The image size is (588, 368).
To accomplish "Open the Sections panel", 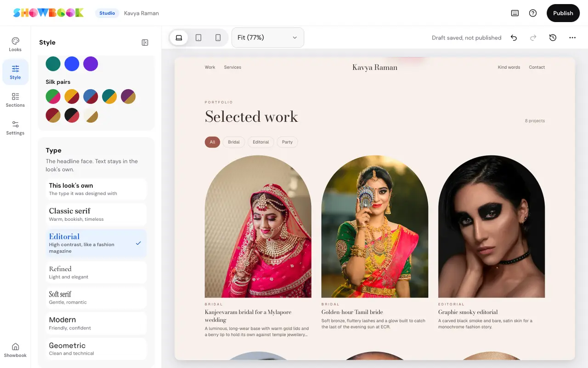I will point(15,100).
